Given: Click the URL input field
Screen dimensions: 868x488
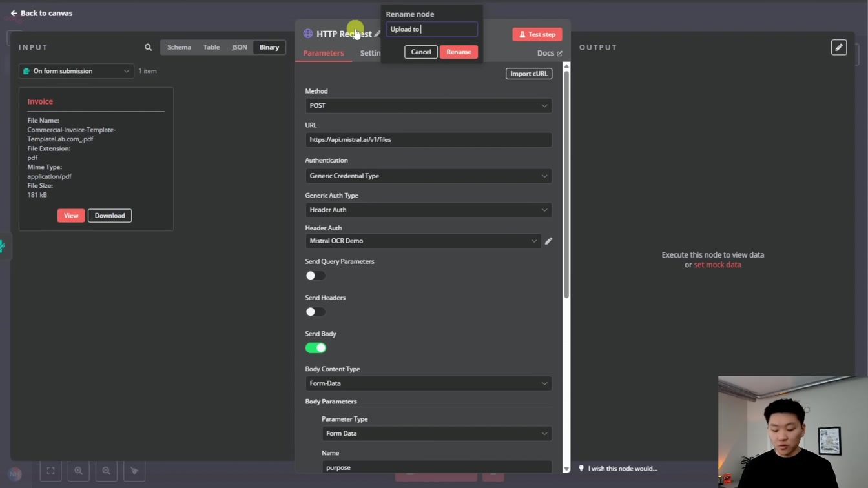Looking at the screenshot, I should [x=428, y=139].
